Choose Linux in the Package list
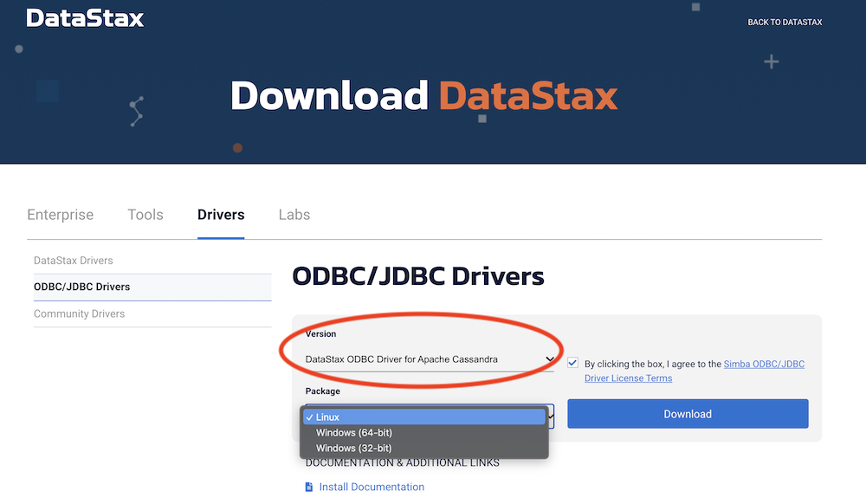Image resolution: width=866 pixels, height=504 pixels. point(424,417)
